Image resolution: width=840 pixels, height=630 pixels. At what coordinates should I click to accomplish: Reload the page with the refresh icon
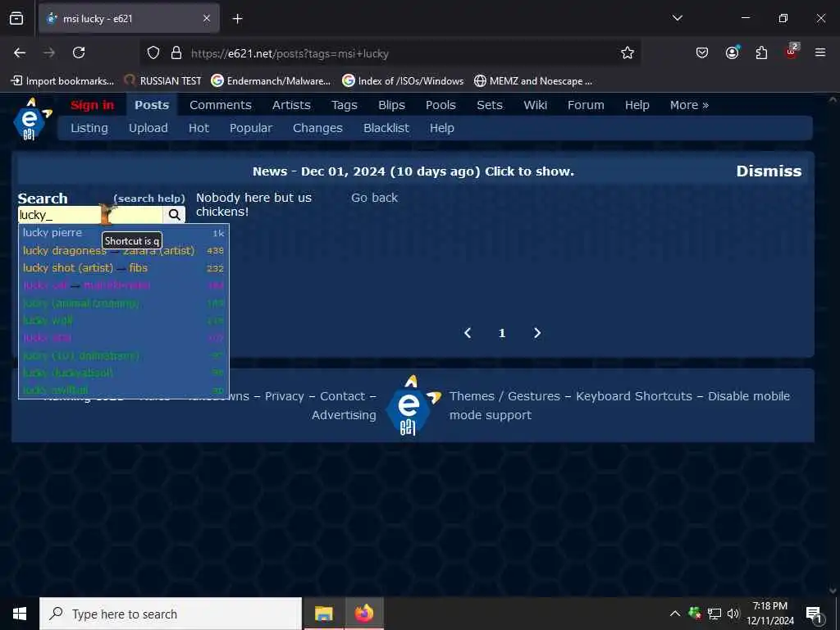(79, 52)
